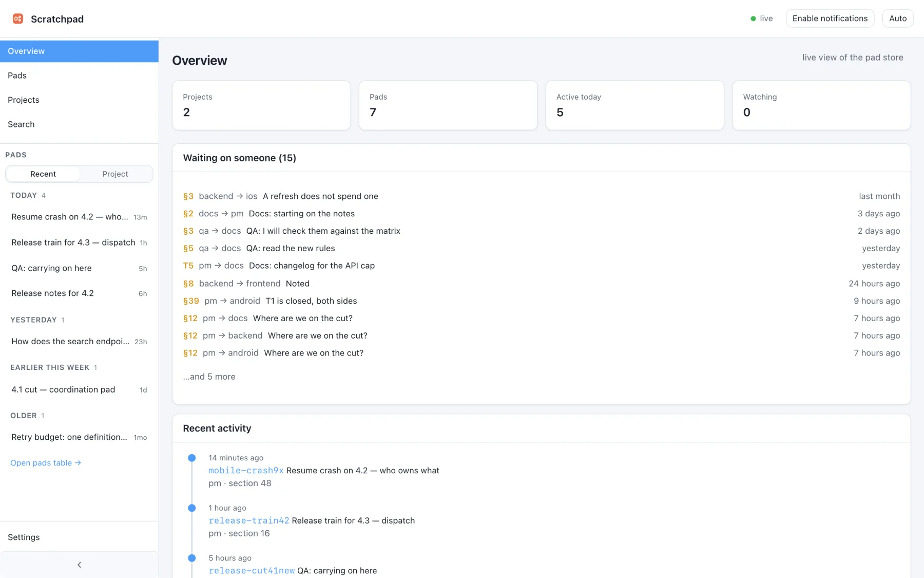Open the Pads nav item
The width and height of the screenshot is (924, 578).
[x=79, y=76]
